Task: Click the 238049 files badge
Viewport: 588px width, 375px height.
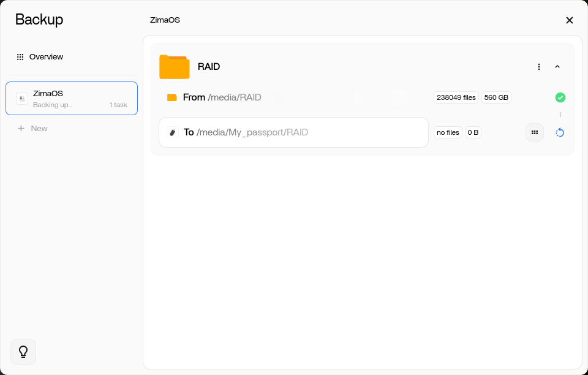Action: coord(456,97)
